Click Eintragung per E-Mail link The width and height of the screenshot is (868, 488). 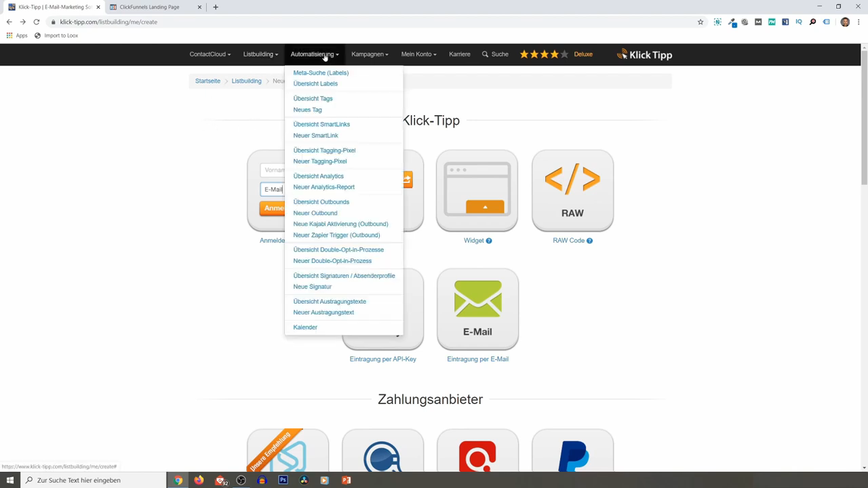(477, 359)
